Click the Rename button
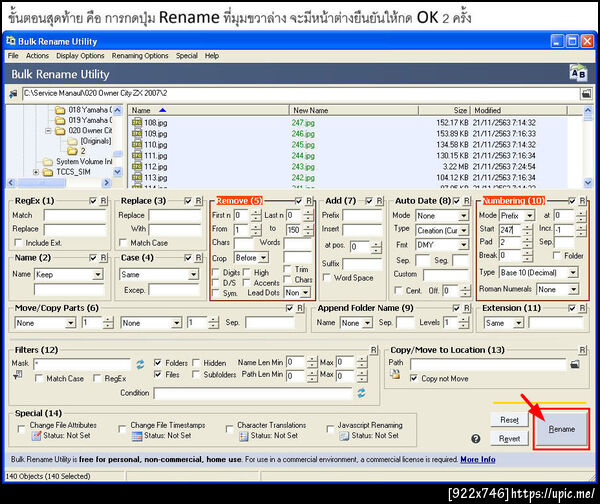600x504 pixels. coord(561,429)
